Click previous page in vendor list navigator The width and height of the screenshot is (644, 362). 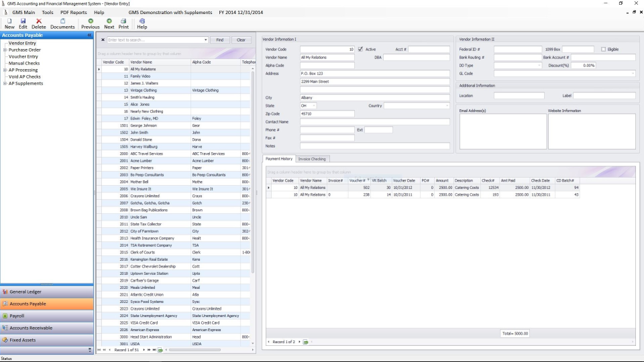[x=105, y=350]
